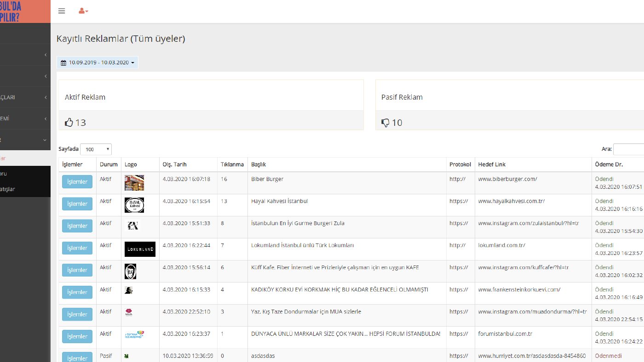
Task: Sort table by Tıklanma column header
Action: (232, 164)
